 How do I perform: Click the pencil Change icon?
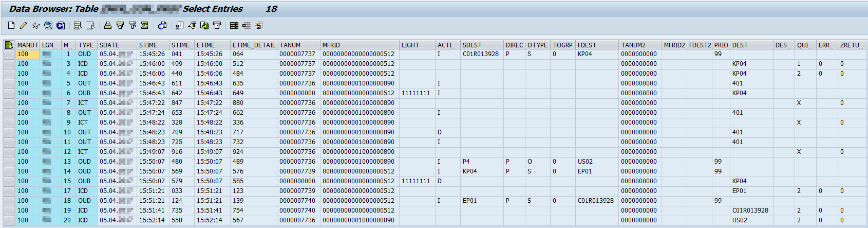click(23, 25)
